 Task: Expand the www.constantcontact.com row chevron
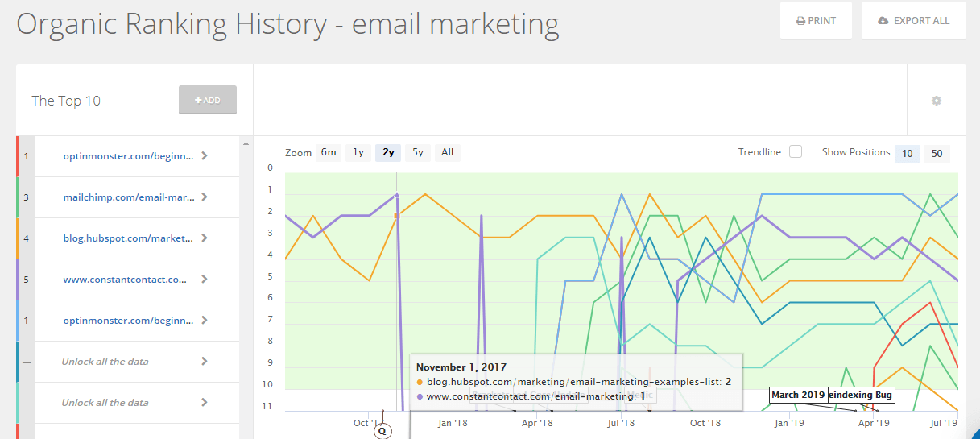tap(205, 279)
